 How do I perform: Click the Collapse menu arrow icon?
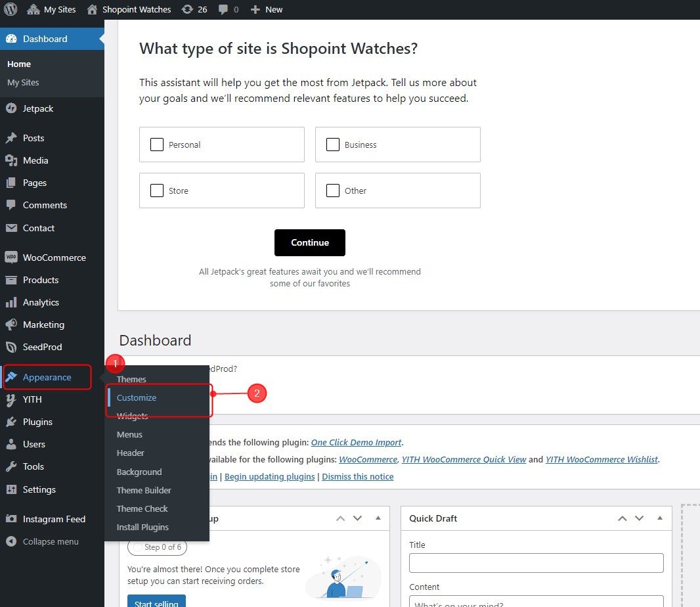click(11, 541)
